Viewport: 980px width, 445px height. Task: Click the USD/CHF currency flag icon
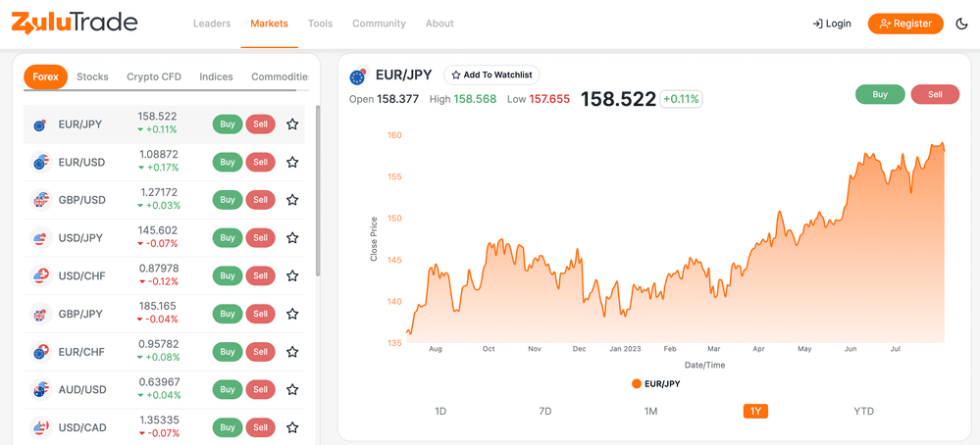click(x=40, y=276)
